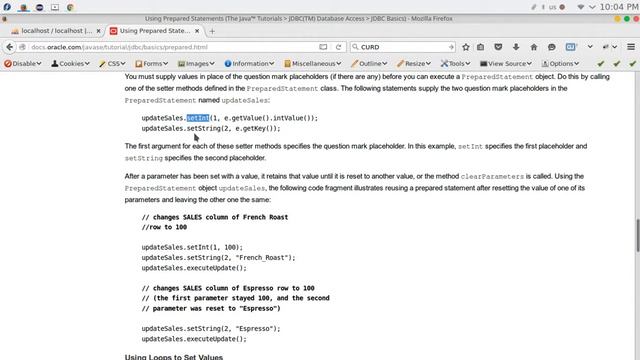Click the search go arrow next to CURD

[451, 47]
